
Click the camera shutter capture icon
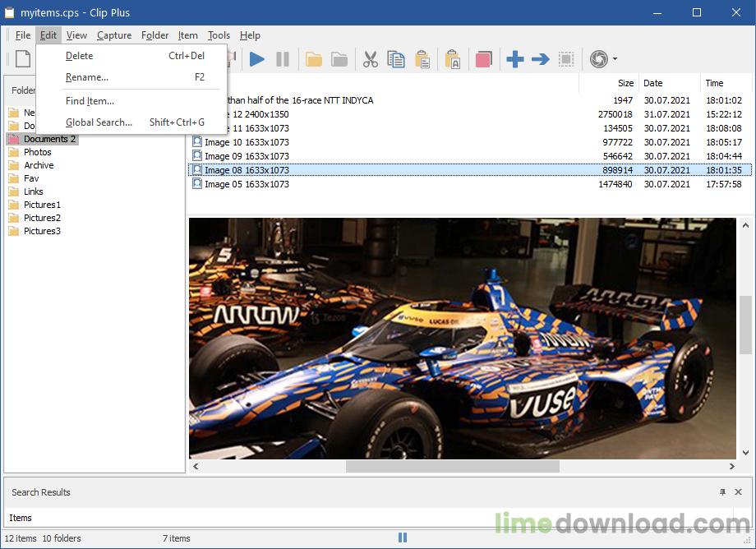[599, 59]
